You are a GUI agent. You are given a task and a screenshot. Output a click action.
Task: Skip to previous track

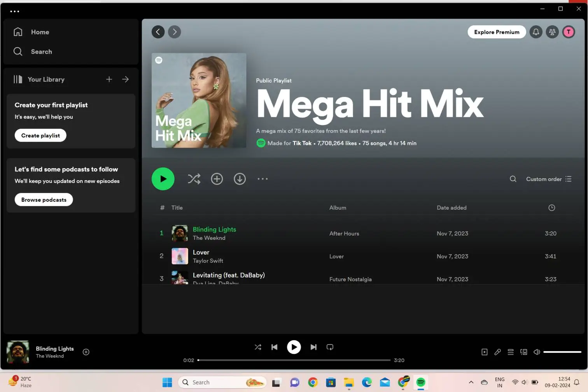click(x=275, y=347)
